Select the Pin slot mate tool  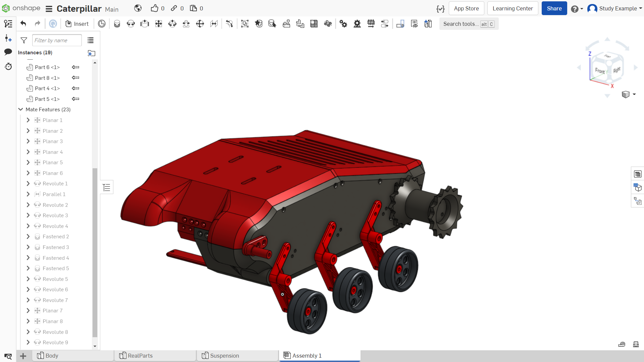(186, 23)
